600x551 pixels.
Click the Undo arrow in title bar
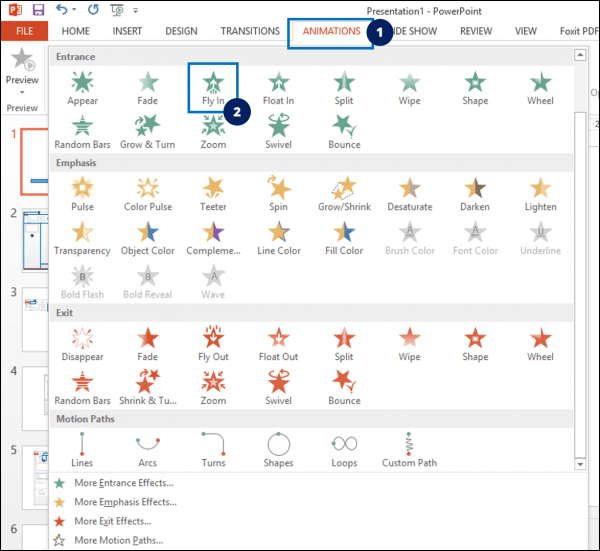pyautogui.click(x=61, y=10)
